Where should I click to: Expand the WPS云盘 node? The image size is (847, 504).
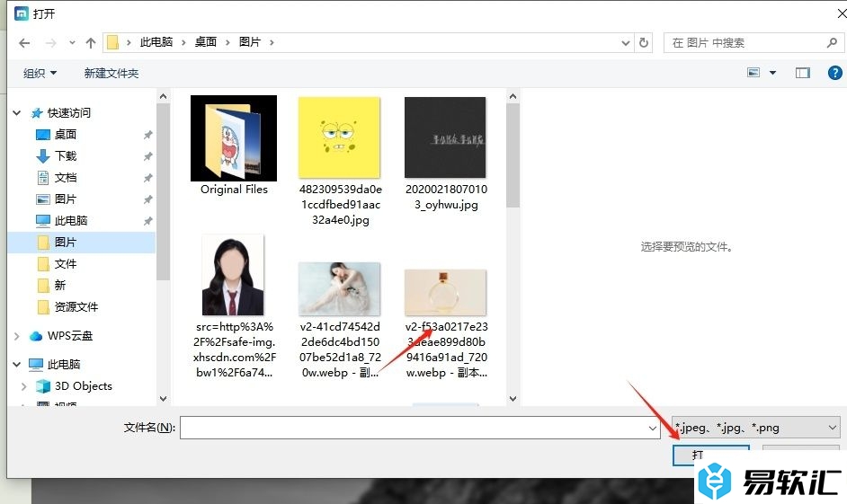[17, 336]
